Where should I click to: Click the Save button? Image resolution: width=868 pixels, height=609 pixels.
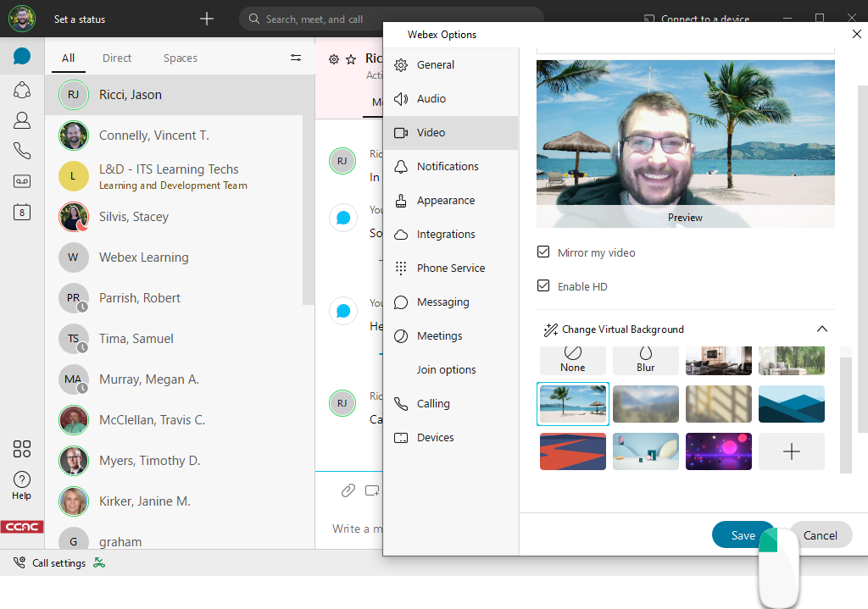click(x=743, y=534)
